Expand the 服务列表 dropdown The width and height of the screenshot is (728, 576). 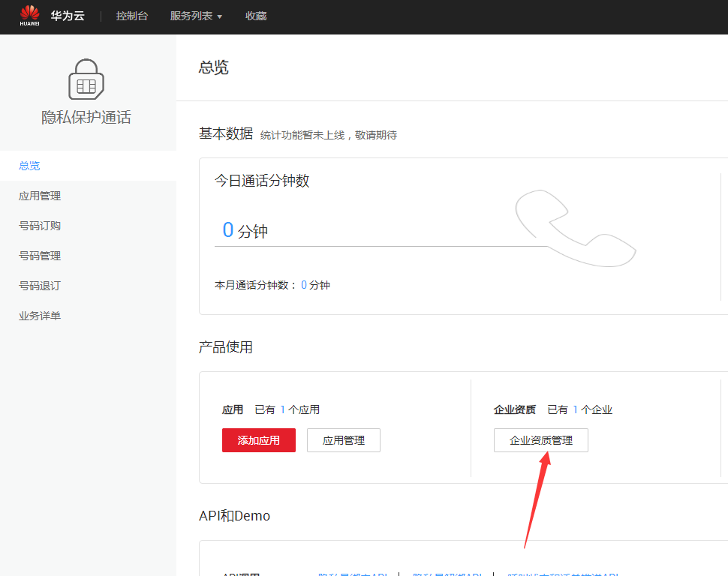pos(196,16)
